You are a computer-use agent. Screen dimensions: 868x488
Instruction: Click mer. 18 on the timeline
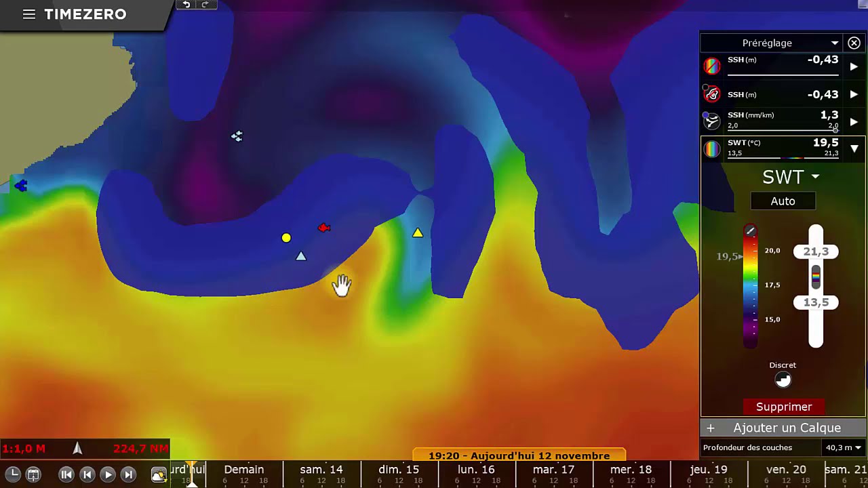tap(631, 469)
